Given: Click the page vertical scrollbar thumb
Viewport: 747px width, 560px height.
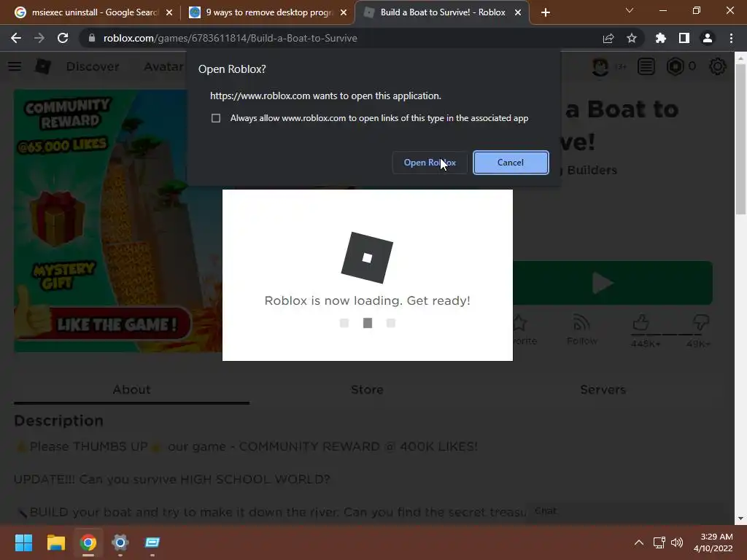Looking at the screenshot, I should tap(740, 138).
